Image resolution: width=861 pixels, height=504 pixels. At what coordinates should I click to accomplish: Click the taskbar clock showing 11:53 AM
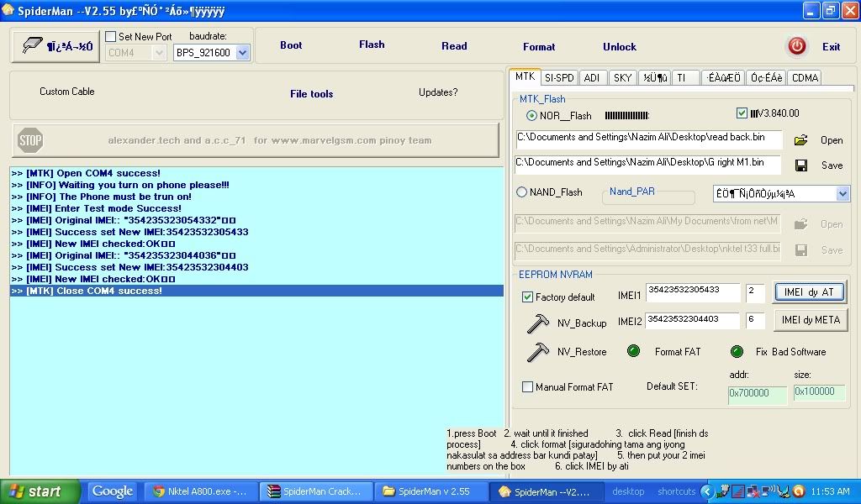click(x=830, y=491)
